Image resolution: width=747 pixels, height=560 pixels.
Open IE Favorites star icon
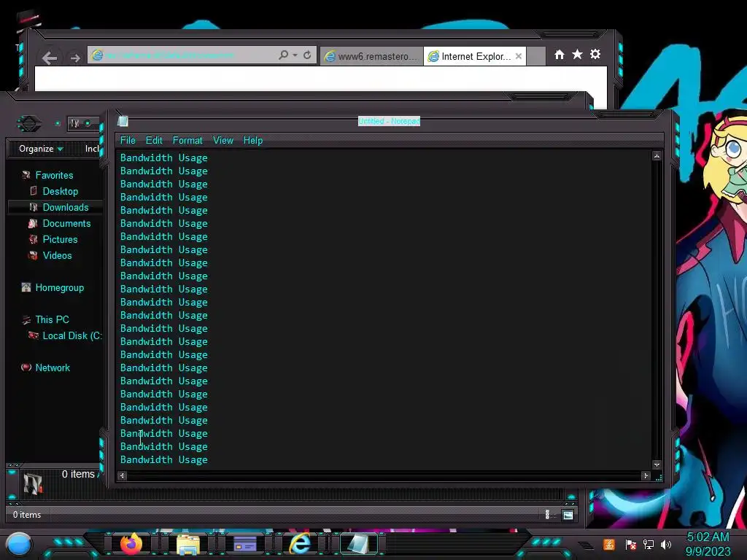click(x=577, y=55)
